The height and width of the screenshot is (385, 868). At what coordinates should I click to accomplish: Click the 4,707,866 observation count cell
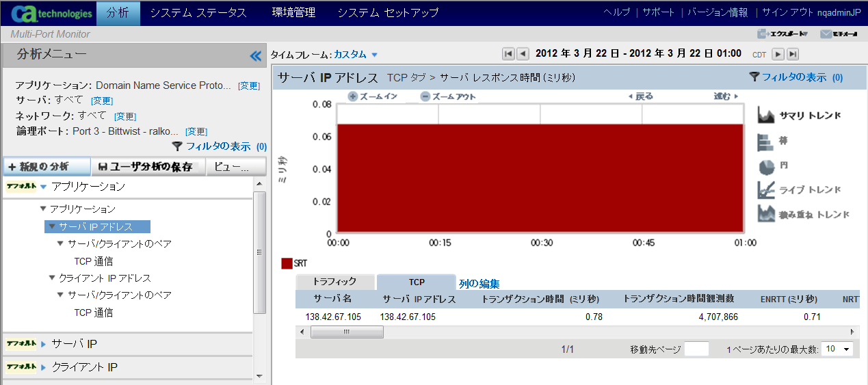click(717, 317)
